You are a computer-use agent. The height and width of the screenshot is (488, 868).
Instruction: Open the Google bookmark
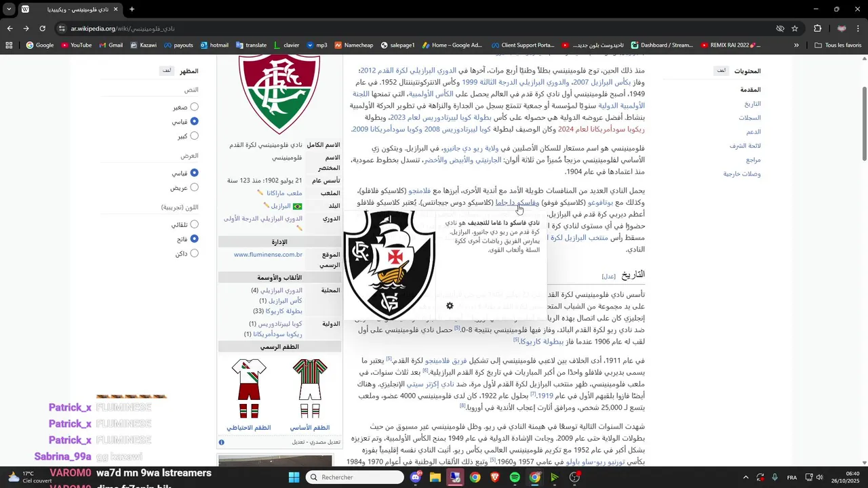tap(40, 45)
